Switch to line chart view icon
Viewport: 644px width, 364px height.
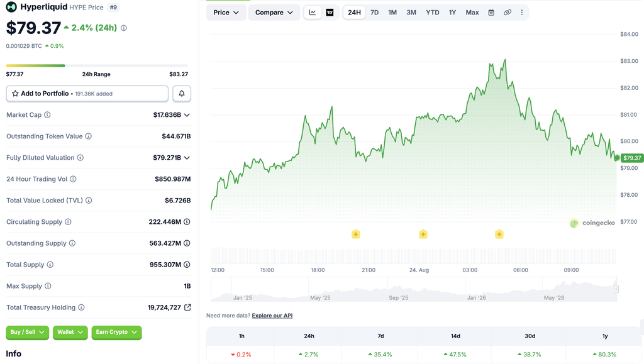tap(313, 13)
